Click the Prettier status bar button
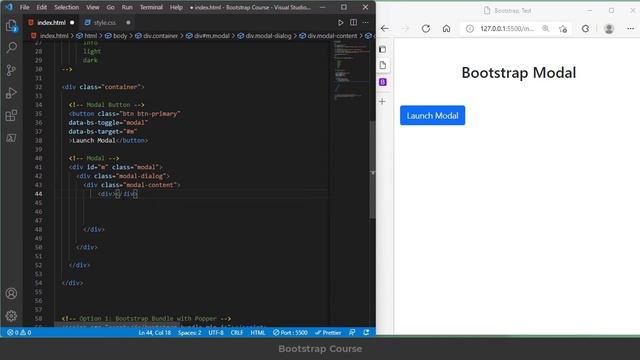The image size is (640, 360). point(328,333)
